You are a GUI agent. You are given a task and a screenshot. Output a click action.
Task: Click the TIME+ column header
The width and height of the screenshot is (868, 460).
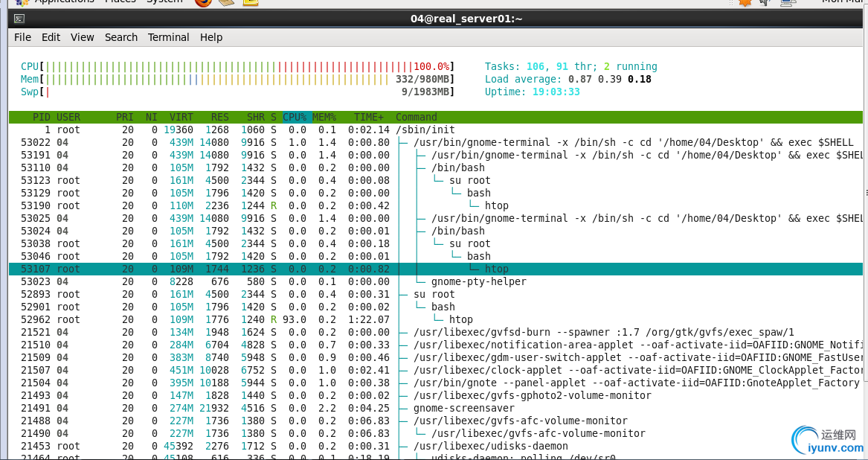(369, 117)
